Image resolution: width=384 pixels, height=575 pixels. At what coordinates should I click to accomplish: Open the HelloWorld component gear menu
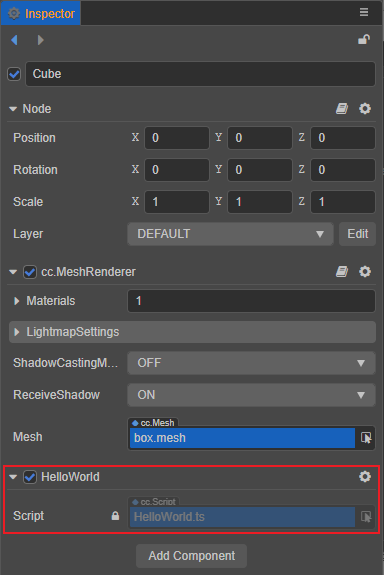[x=365, y=476]
